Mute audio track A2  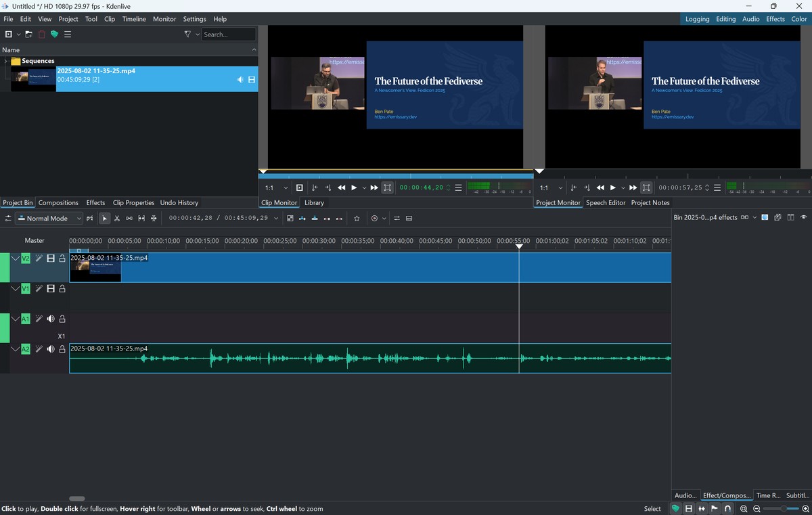pos(51,349)
